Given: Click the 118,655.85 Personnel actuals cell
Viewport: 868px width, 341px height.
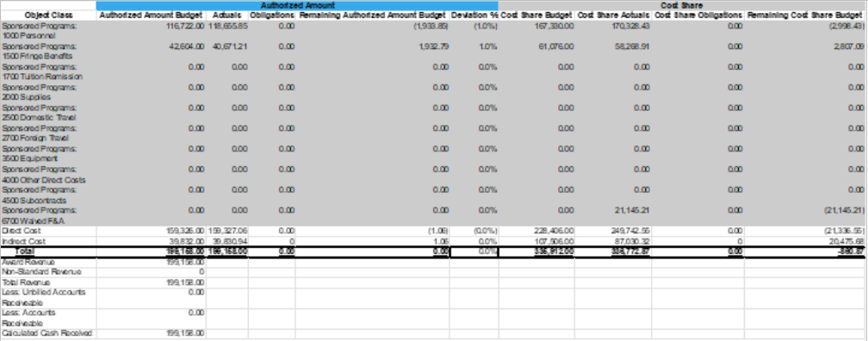Looking at the screenshot, I should coord(227,26).
